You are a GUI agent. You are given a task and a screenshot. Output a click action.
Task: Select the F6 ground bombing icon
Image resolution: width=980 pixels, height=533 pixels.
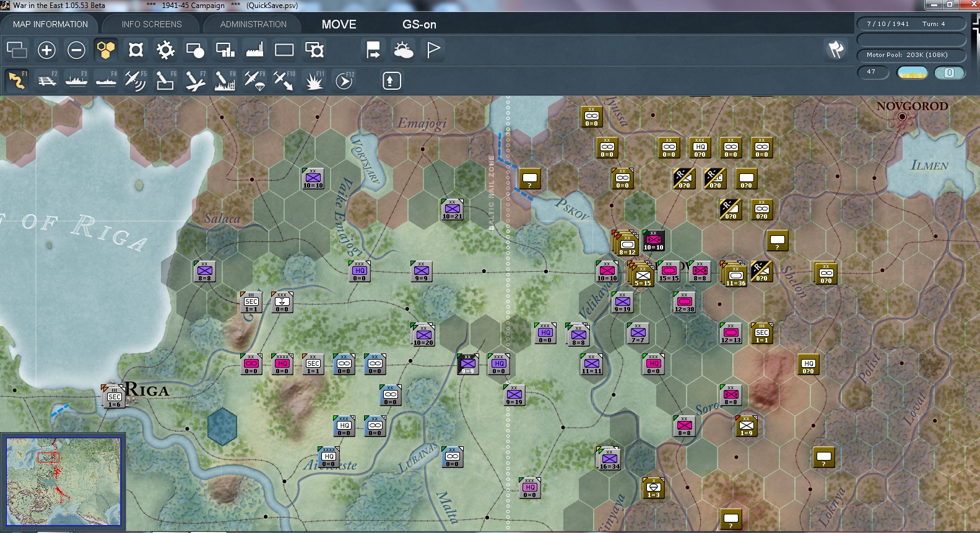(x=166, y=80)
